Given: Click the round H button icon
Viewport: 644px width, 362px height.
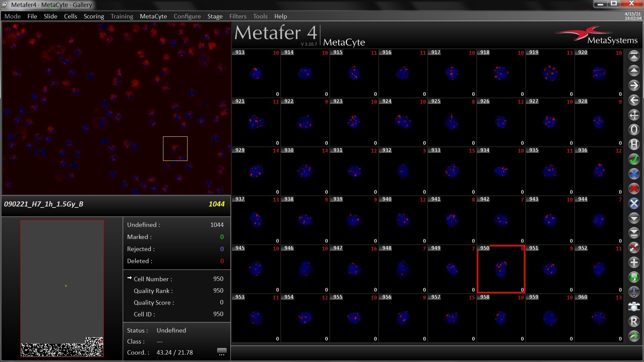Looking at the screenshot, I should [x=634, y=144].
